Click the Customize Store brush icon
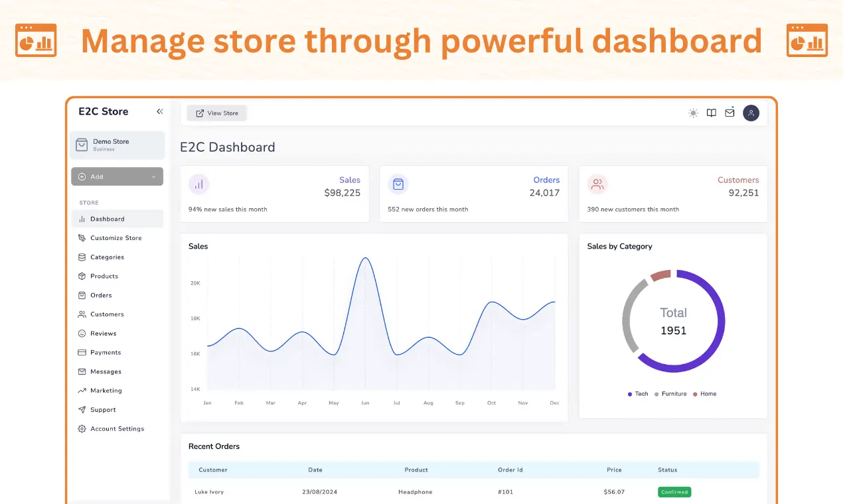This screenshot has width=843, height=504. pyautogui.click(x=82, y=238)
